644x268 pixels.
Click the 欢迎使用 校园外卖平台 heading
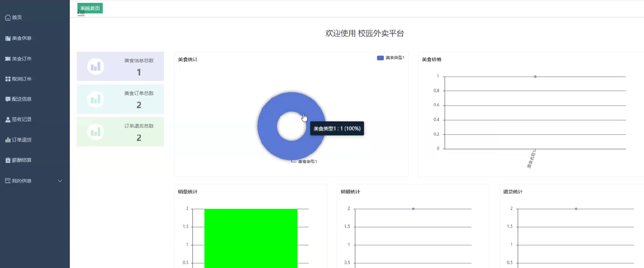click(364, 33)
